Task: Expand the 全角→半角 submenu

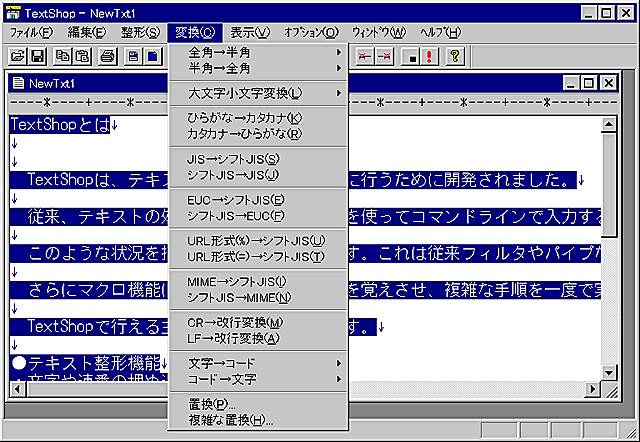Action: pos(258,53)
